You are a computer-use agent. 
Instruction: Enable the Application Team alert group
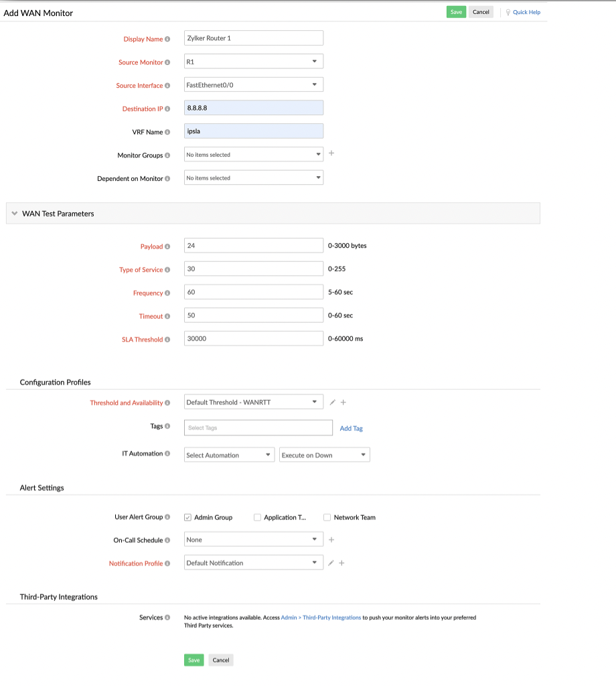(257, 517)
